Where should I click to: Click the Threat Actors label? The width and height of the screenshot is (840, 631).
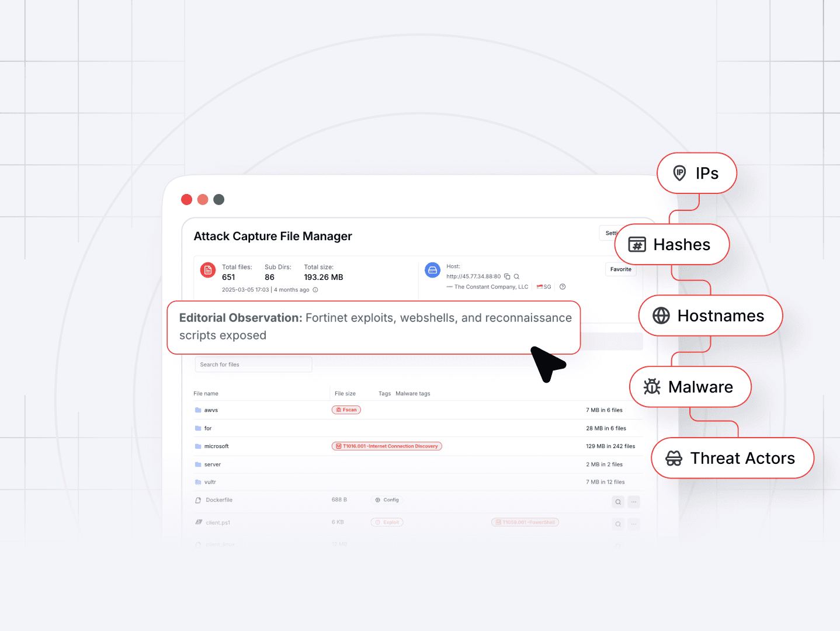(742, 458)
